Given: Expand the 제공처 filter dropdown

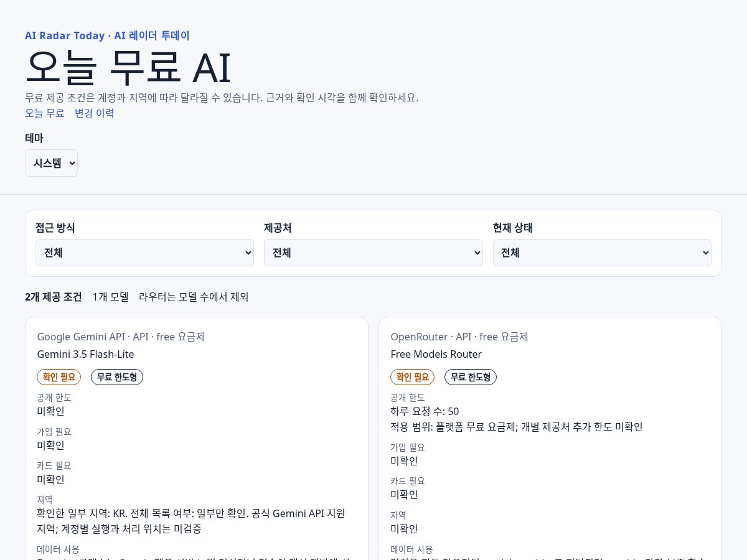Looking at the screenshot, I should (374, 253).
